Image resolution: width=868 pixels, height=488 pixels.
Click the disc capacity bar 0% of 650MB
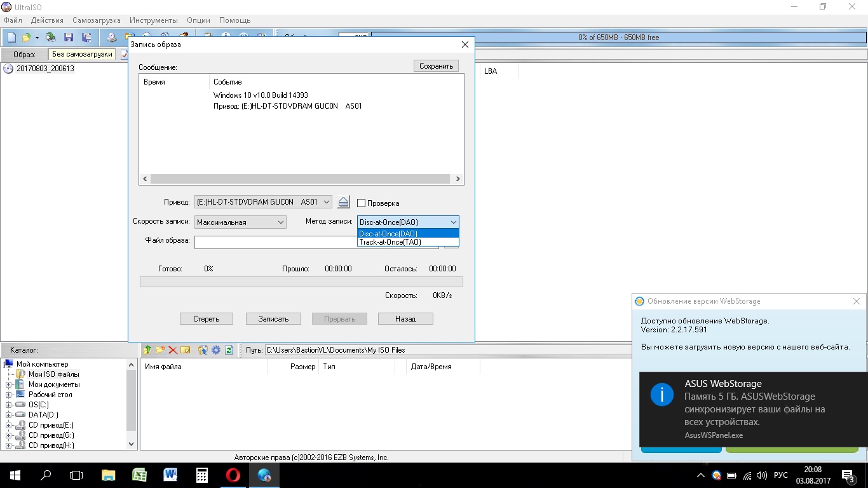618,37
